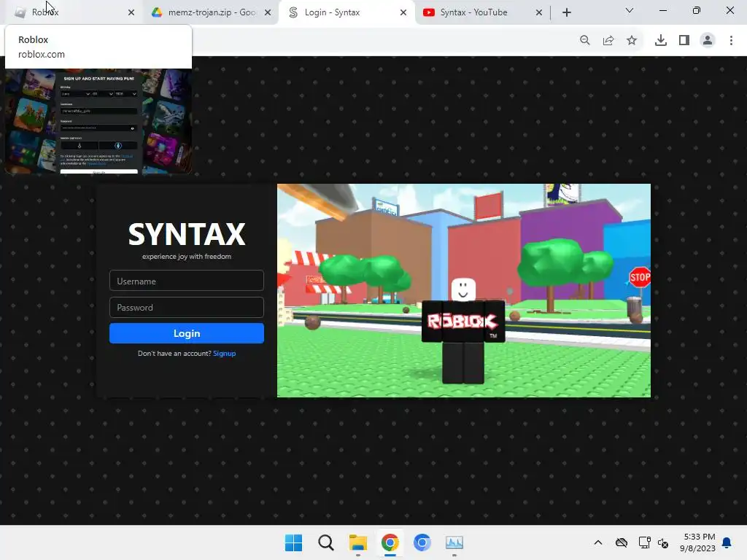The width and height of the screenshot is (747, 560).
Task: Focus the Username field
Action: (187, 281)
